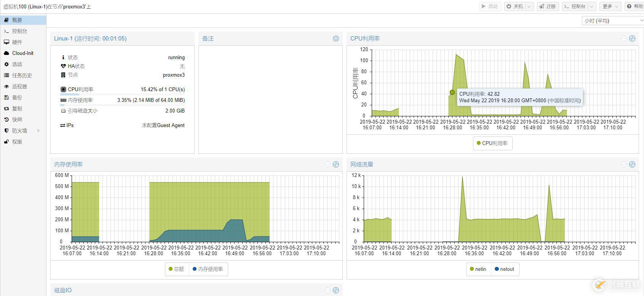644x296 pixels.
Task: Select the Cloud-Init tab
Action: pyautogui.click(x=23, y=53)
